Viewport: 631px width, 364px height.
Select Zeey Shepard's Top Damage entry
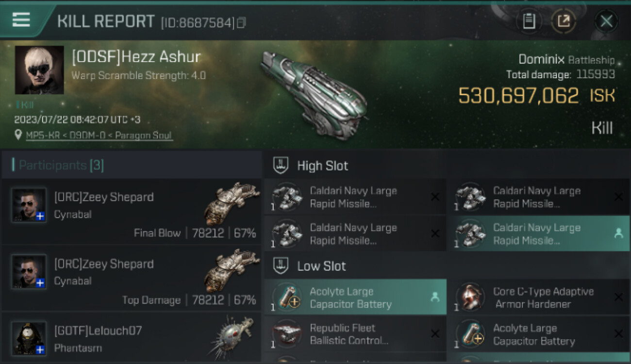[x=131, y=279]
